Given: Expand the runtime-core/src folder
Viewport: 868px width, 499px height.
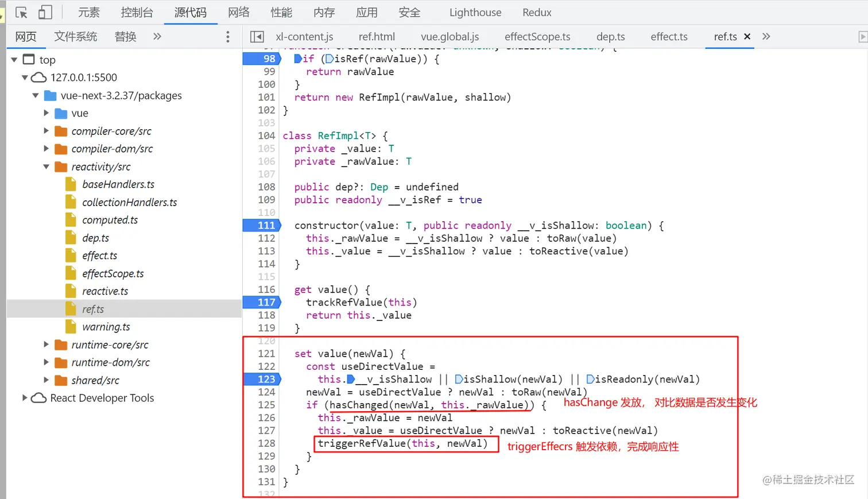Looking at the screenshot, I should pos(46,345).
